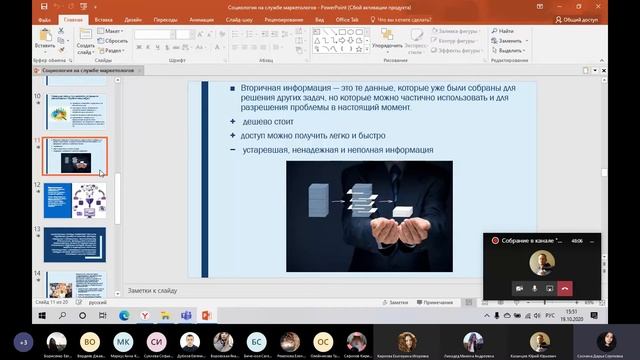Switch to the Анимация ribbon tab
Screen dimensions: 640x360
point(202,20)
